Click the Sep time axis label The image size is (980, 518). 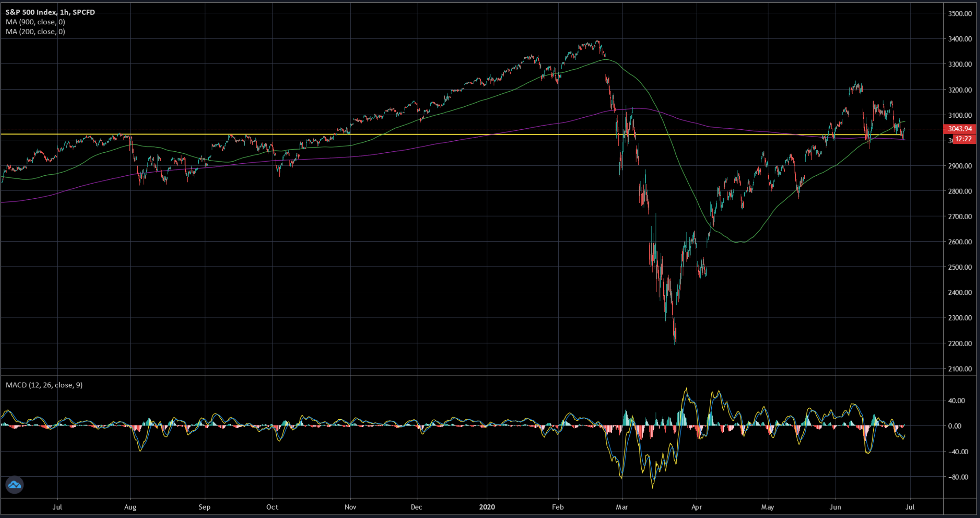tap(204, 507)
